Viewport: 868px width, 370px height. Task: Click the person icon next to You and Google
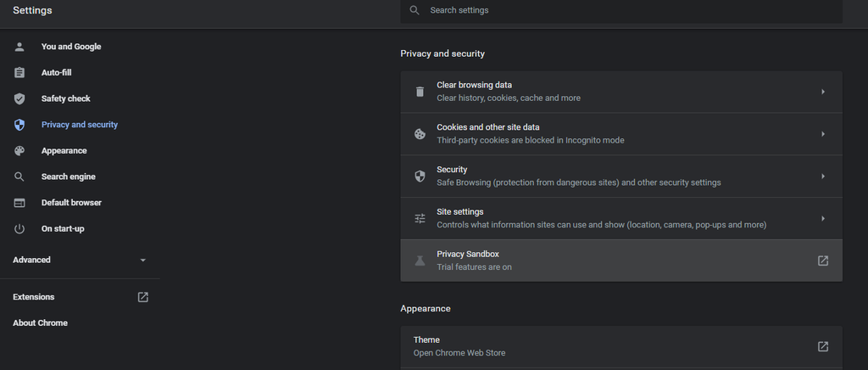tap(19, 47)
